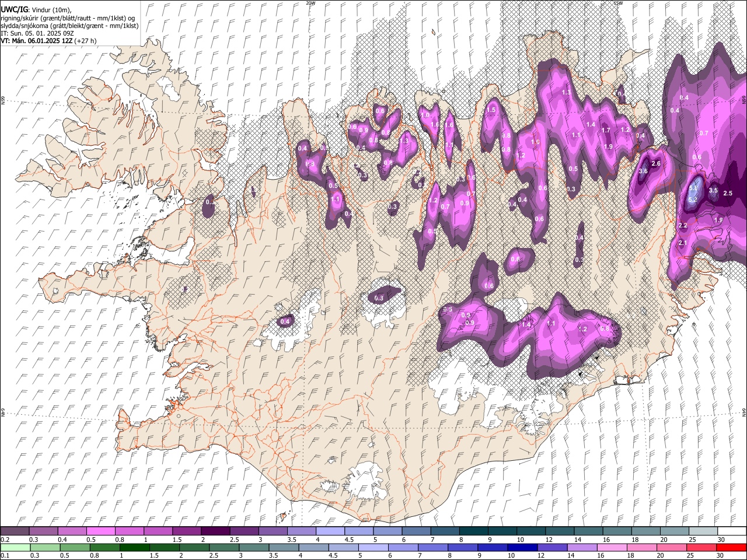Screen dimensions: 747x560
Task: Click the "0.1" label in the lower legend
Action: (x=5, y=555)
